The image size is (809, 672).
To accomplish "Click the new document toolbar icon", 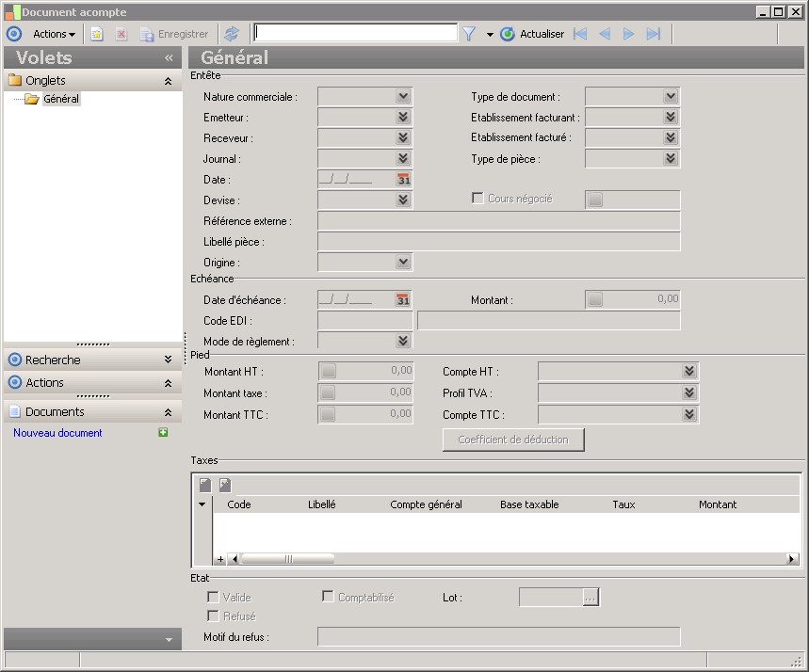I will click(96, 34).
